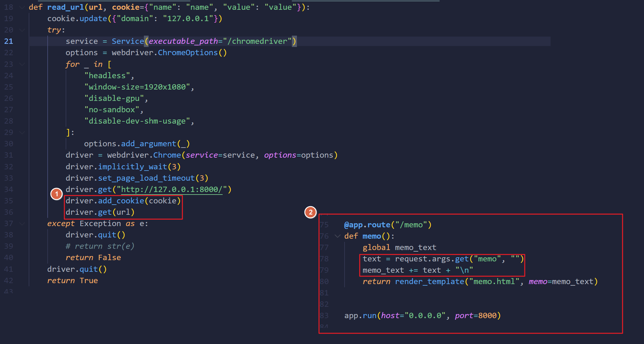The height and width of the screenshot is (344, 644).
Task: Fold the for loop at line 23
Action: coord(22,64)
